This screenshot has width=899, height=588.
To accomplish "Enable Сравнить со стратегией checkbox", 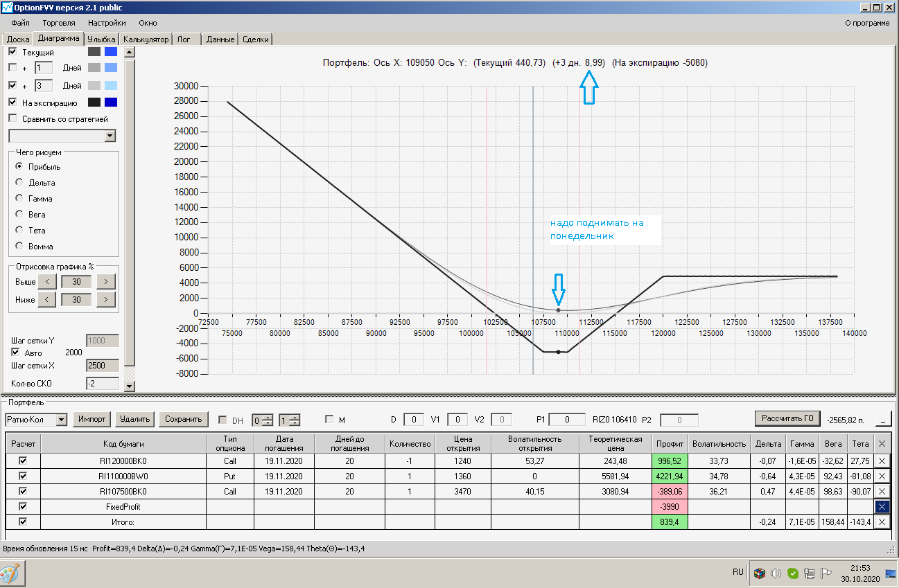I will 12,118.
